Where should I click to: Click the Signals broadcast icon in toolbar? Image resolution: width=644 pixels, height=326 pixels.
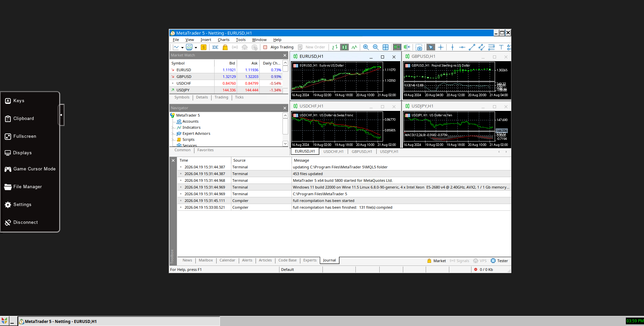point(235,47)
